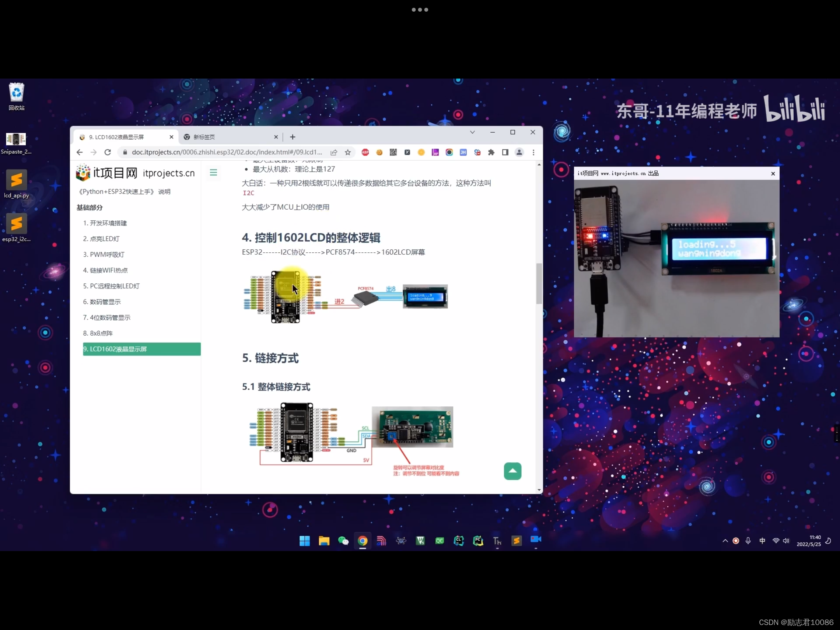Open the cookie extension in the toolbar
840x630 pixels.
[379, 152]
